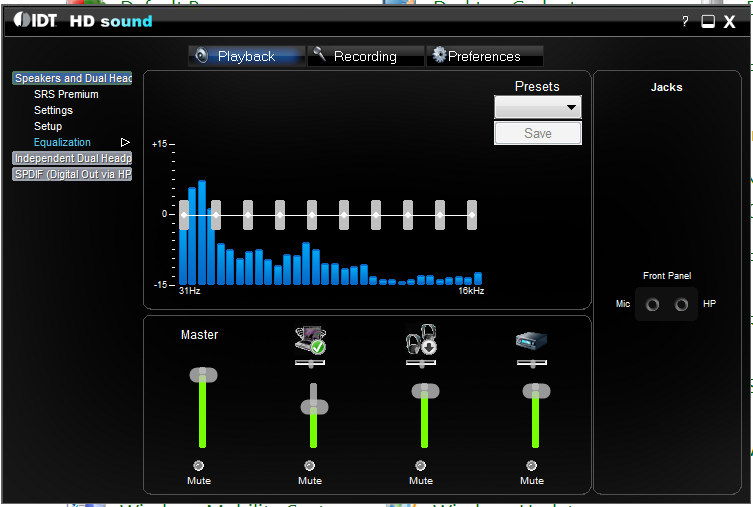Click the laptop speakers device icon

[x=311, y=339]
